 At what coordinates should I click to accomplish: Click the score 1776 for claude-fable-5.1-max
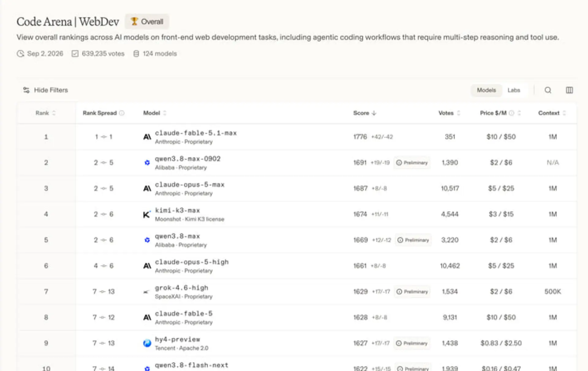[360, 137]
